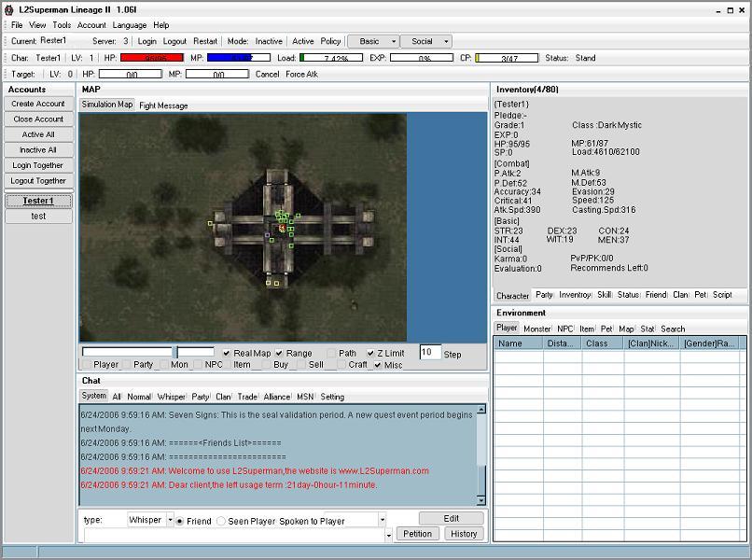Click the CP progress bar
Image resolution: width=752 pixels, height=560 pixels.
click(507, 58)
